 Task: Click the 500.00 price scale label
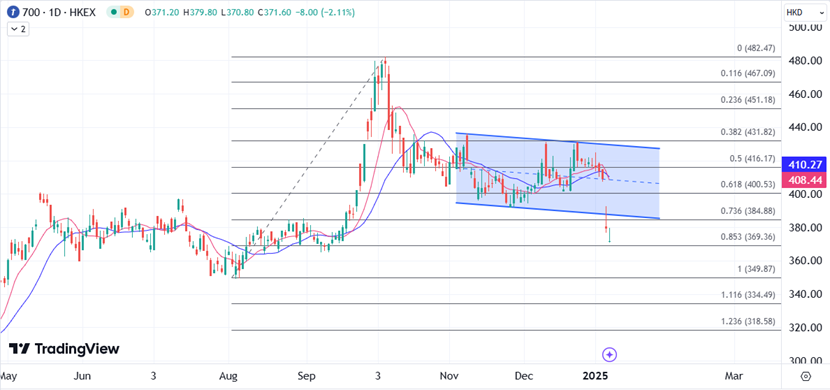(x=804, y=28)
